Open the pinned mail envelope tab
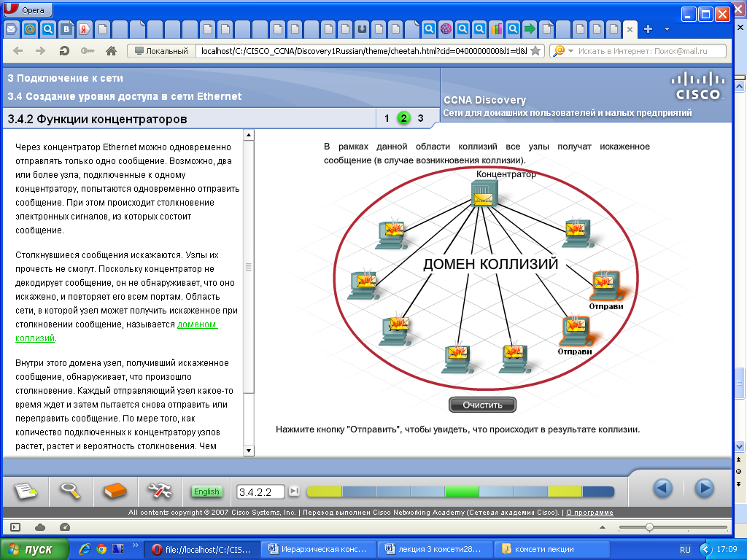Image resolution: width=747 pixels, height=560 pixels. point(12,29)
